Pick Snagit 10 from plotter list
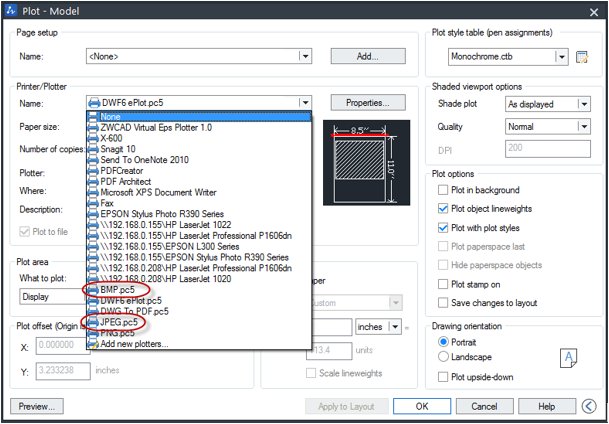 199,149
